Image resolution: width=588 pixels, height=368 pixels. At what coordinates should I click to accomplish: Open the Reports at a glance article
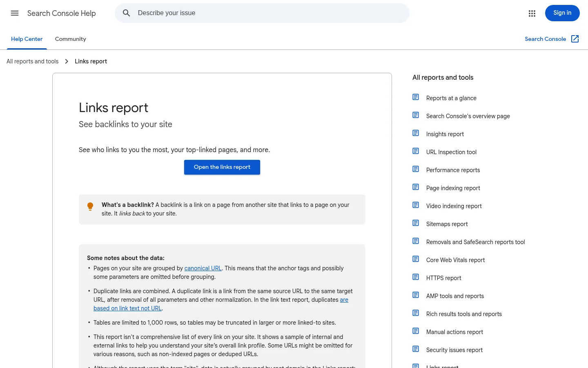pyautogui.click(x=451, y=98)
